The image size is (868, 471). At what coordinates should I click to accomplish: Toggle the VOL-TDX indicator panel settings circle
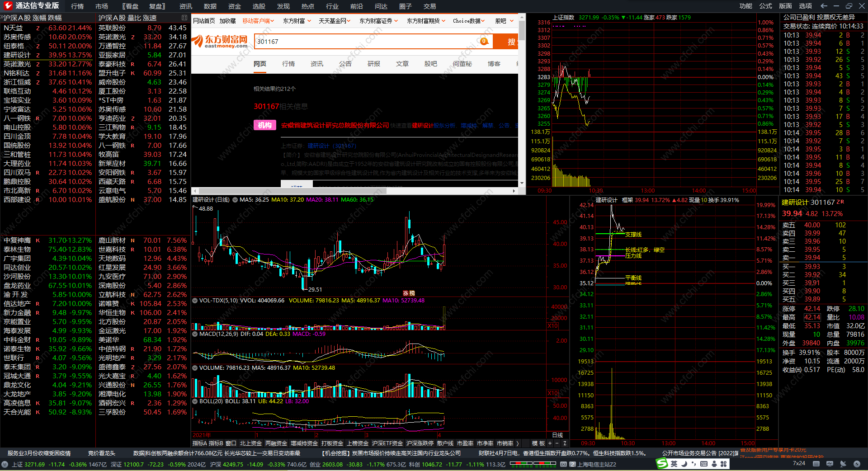pyautogui.click(x=195, y=301)
